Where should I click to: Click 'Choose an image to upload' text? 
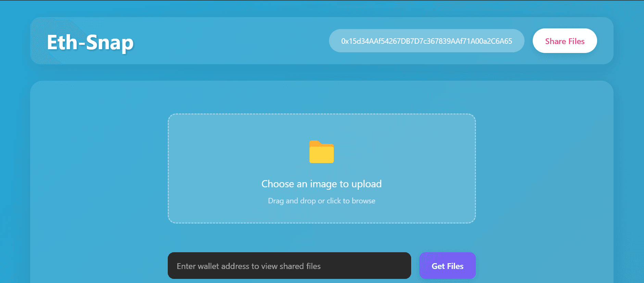click(321, 184)
